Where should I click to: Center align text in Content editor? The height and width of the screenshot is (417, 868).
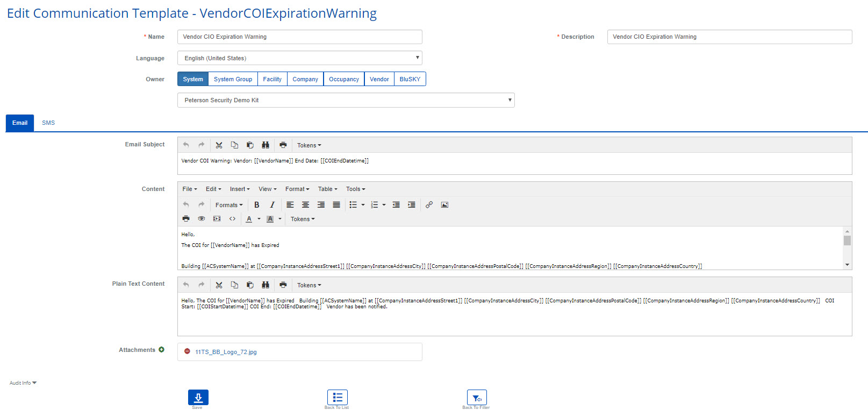pyautogui.click(x=305, y=205)
